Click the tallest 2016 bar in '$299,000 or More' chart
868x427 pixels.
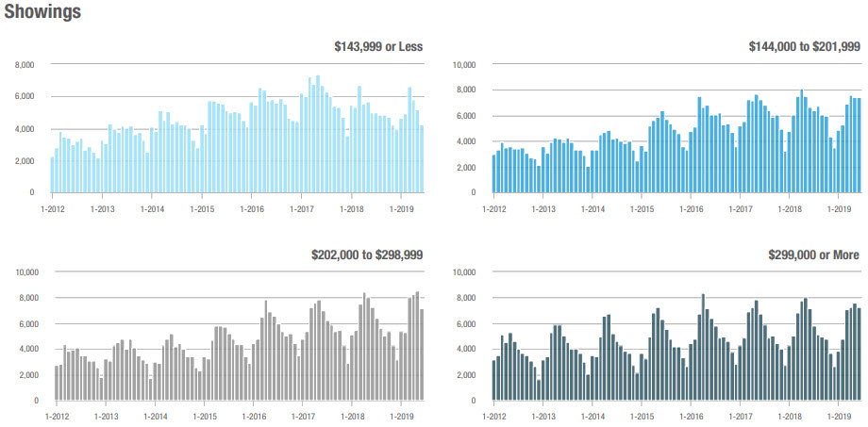click(703, 348)
